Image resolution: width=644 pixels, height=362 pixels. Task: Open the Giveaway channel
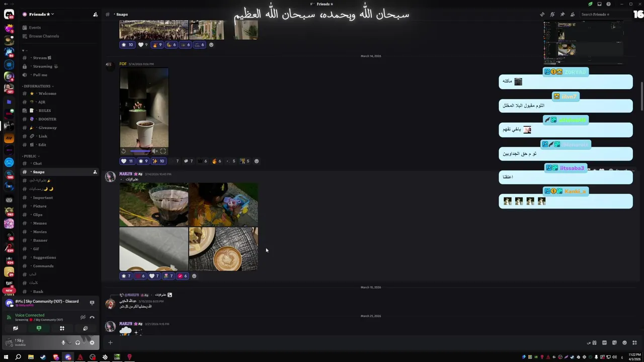point(59,128)
